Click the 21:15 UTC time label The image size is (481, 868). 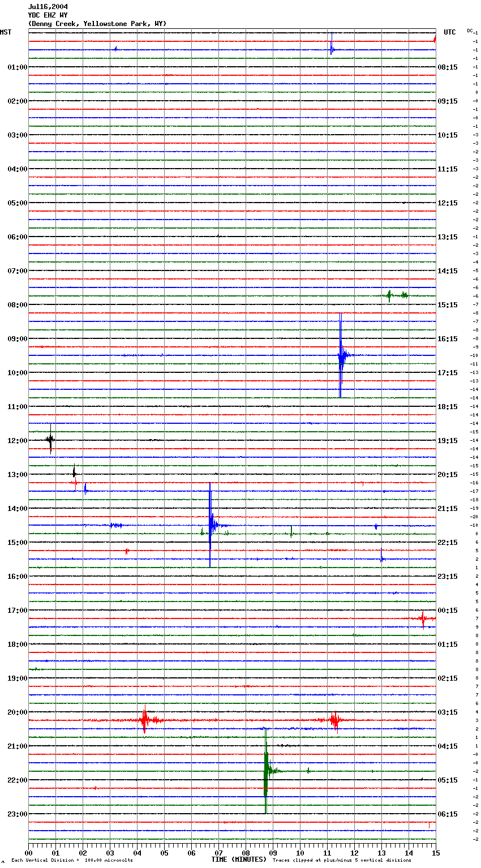coord(448,509)
